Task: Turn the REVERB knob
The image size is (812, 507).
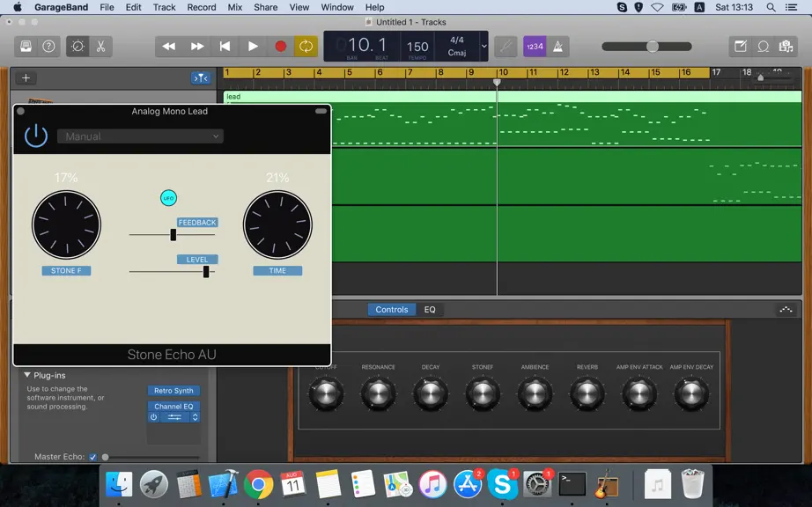Action: pyautogui.click(x=587, y=393)
